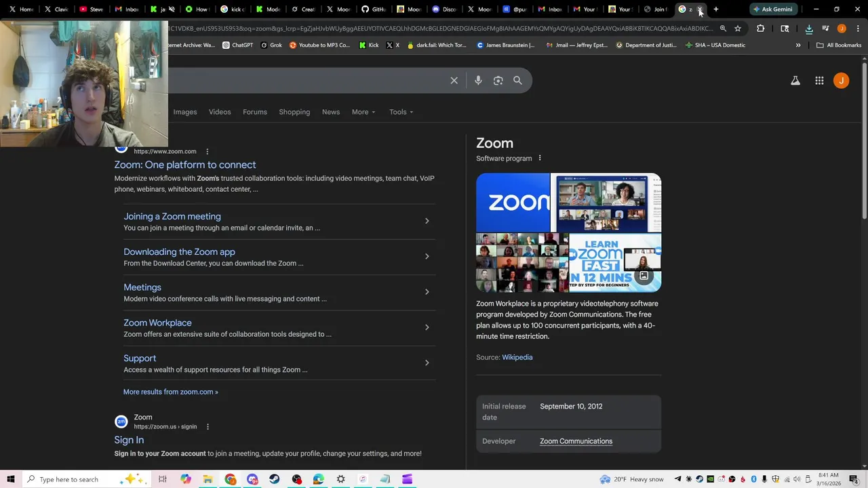This screenshot has height=488, width=868.
Task: Expand the Zoom Workplace sitelink arrow
Action: click(x=427, y=327)
